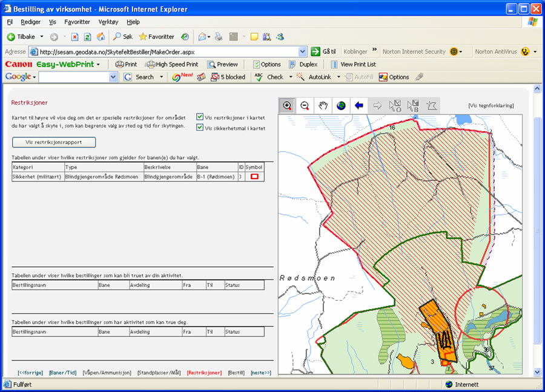Go to the 'Baner/Tid' step link

coord(62,373)
